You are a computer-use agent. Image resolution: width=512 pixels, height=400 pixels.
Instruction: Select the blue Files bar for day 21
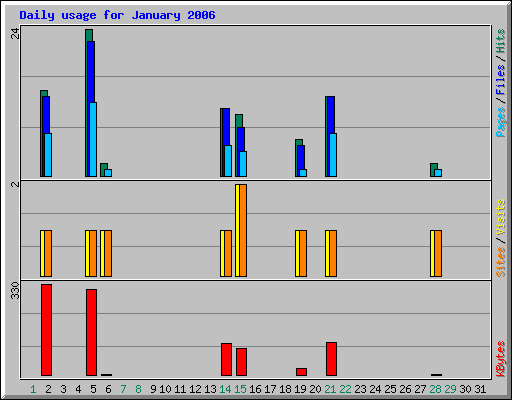[x=331, y=115]
